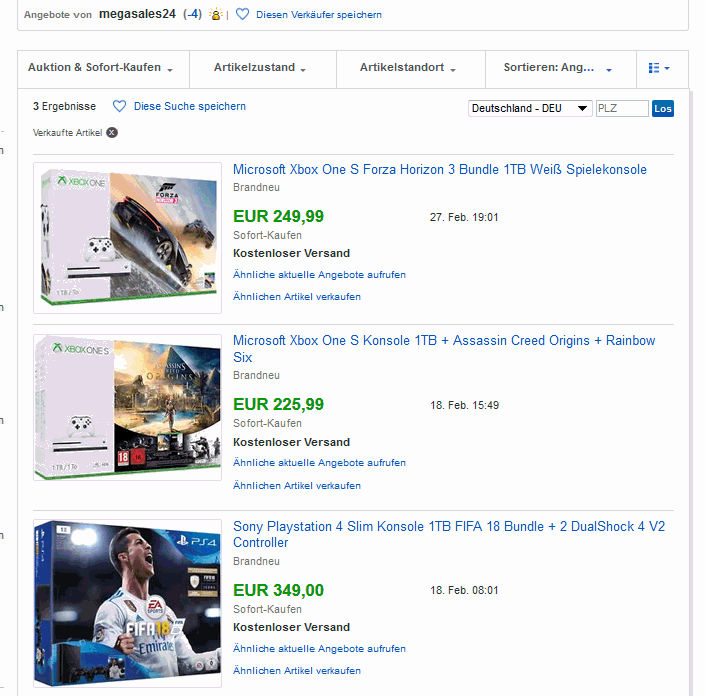This screenshot has width=705, height=696.
Task: Click the Verkaufte Artikel filter label
Action: point(67,133)
